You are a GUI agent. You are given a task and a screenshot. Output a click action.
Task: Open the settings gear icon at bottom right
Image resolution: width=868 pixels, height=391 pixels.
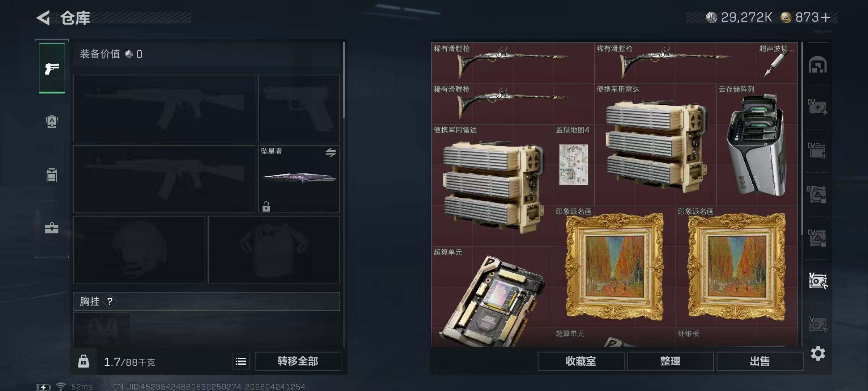818,353
